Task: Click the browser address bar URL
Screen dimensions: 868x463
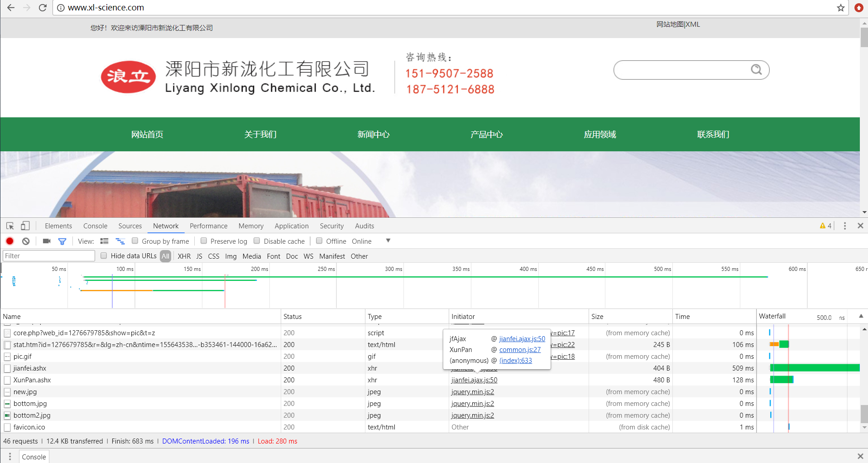Action: [106, 8]
